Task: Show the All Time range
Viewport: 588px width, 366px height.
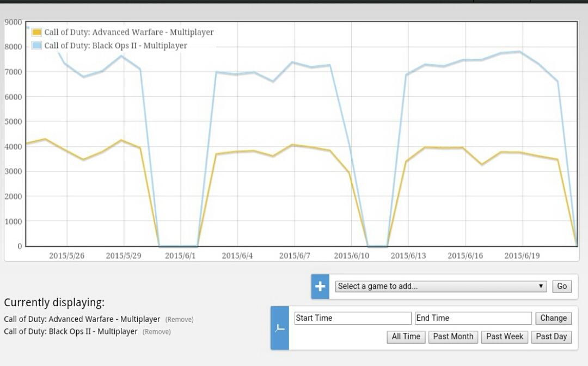Action: tap(406, 337)
